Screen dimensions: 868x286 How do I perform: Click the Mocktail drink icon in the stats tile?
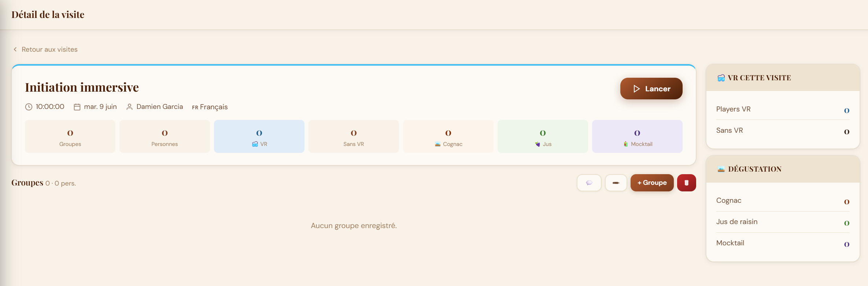(626, 144)
